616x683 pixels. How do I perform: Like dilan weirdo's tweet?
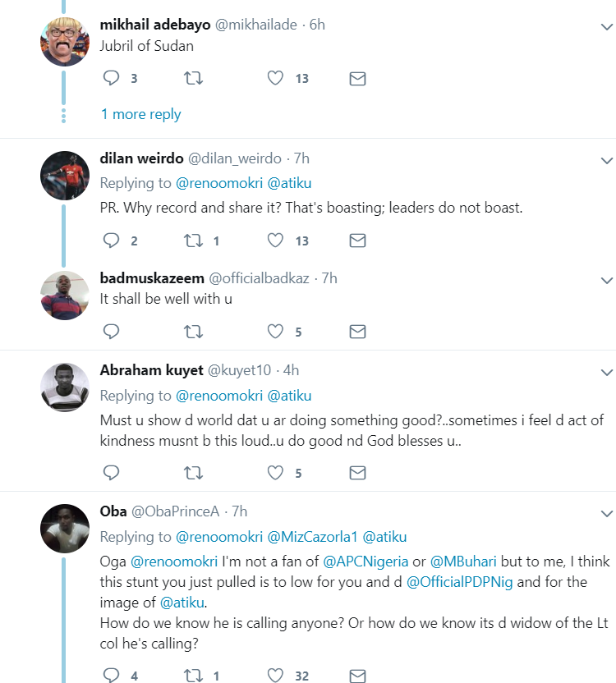[x=276, y=241]
